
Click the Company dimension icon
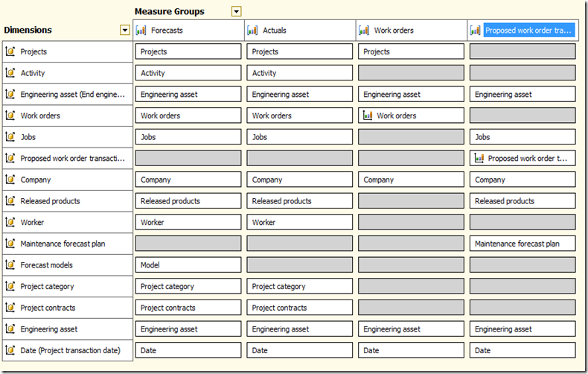[10, 180]
